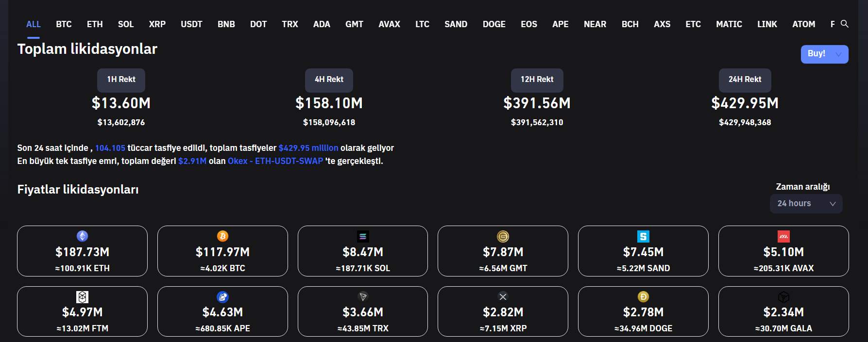Select the BTC tab
This screenshot has height=342, width=868.
click(x=64, y=24)
